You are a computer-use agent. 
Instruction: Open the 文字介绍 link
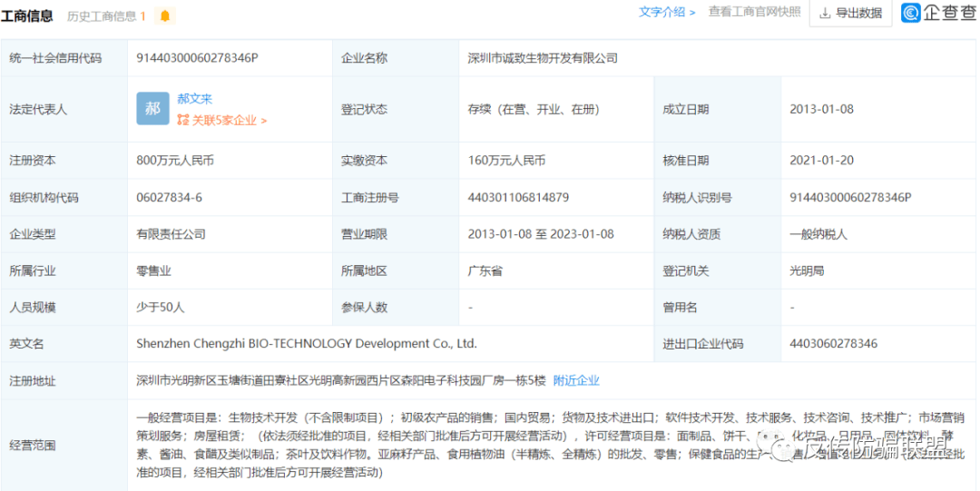tap(667, 13)
